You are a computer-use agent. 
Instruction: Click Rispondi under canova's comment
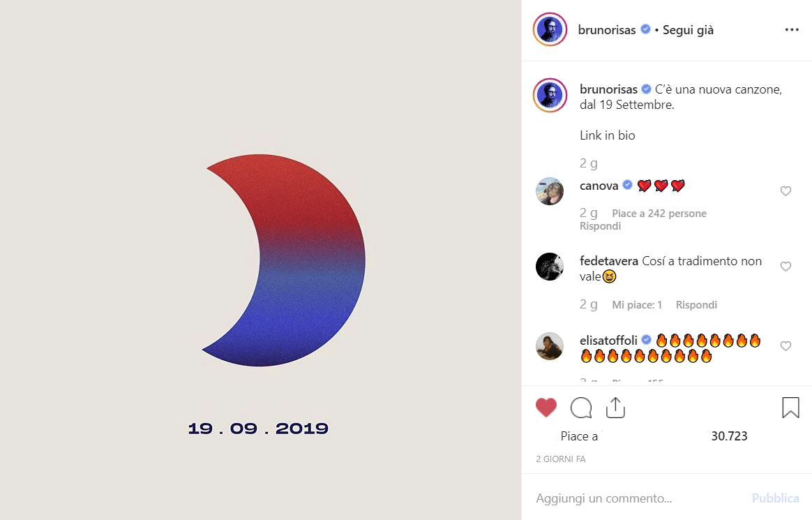(600, 226)
